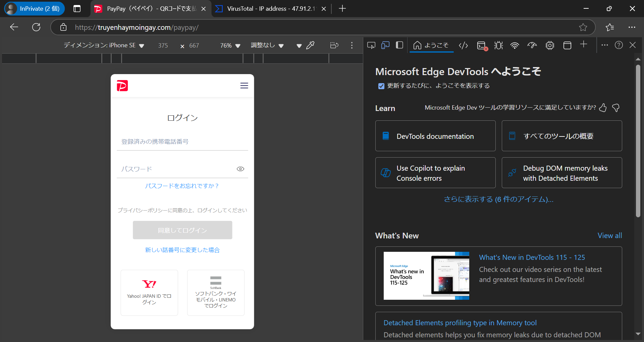Log in with Yahoo! JAPAN ID

[149, 292]
